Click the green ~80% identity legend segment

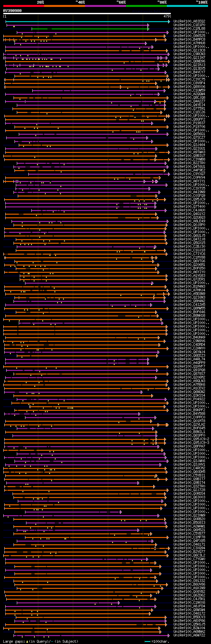pyautogui.click(x=146, y=6)
